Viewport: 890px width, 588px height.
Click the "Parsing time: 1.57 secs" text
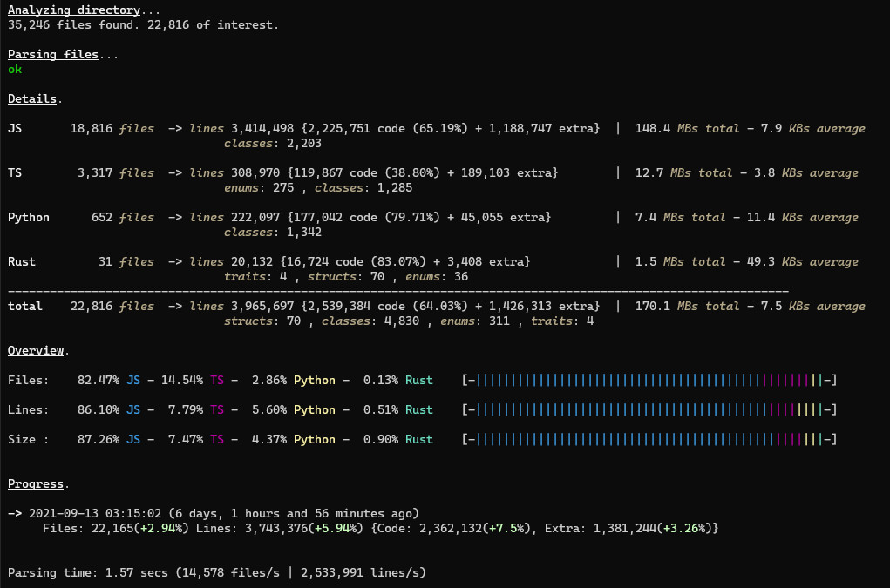click(81, 572)
